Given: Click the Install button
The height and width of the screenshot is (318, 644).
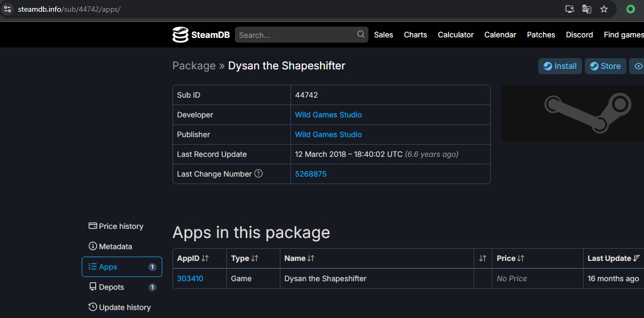Looking at the screenshot, I should point(560,66).
